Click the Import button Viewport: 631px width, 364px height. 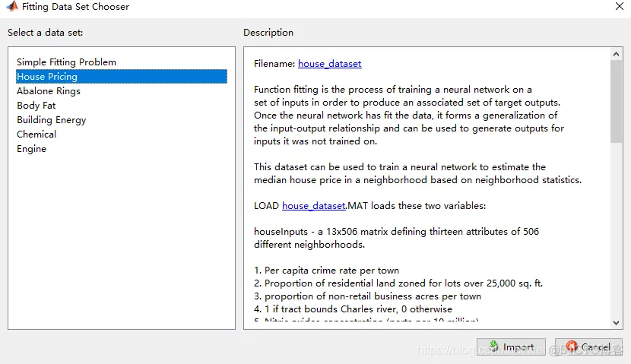[511, 347]
